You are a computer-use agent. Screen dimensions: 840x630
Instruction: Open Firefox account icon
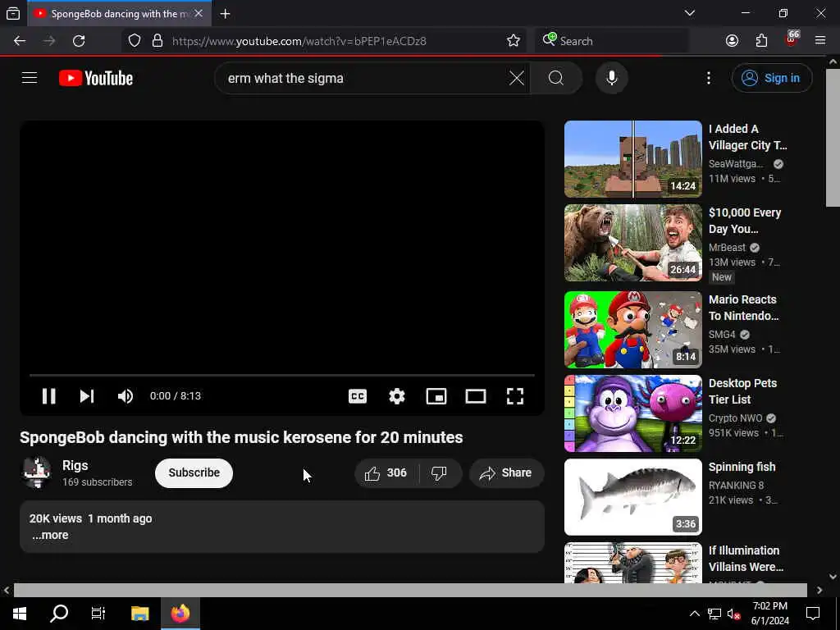pos(732,41)
